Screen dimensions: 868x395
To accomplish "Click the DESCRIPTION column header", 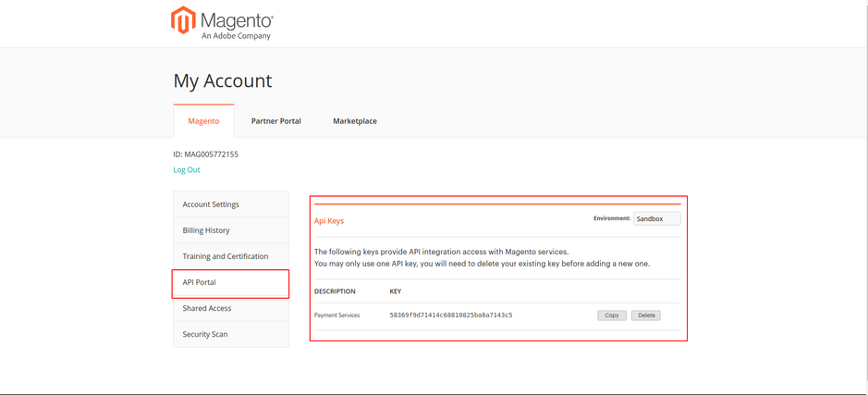I will [335, 291].
